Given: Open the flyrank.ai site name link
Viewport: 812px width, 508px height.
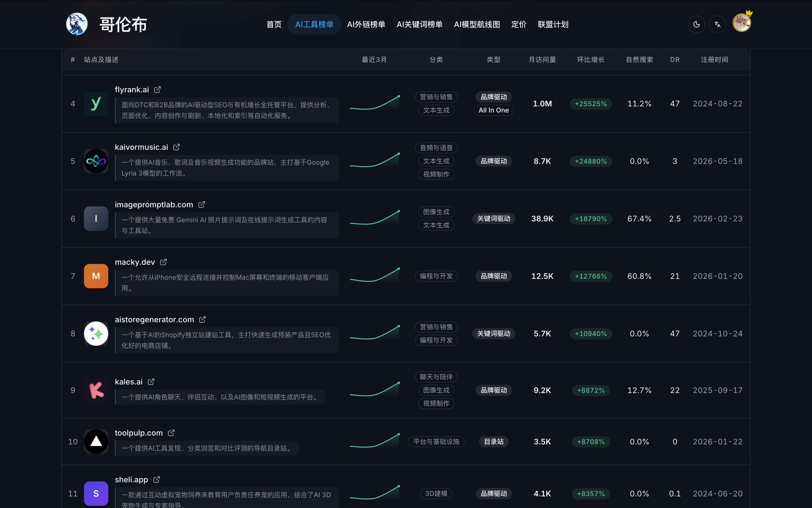Looking at the screenshot, I should (132, 90).
